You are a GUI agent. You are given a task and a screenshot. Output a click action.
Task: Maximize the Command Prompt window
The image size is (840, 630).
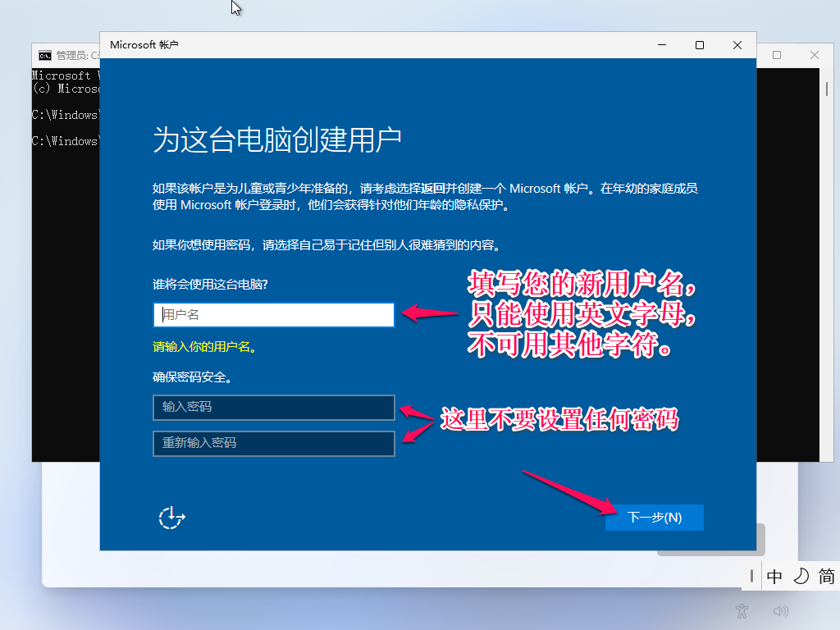click(776, 54)
